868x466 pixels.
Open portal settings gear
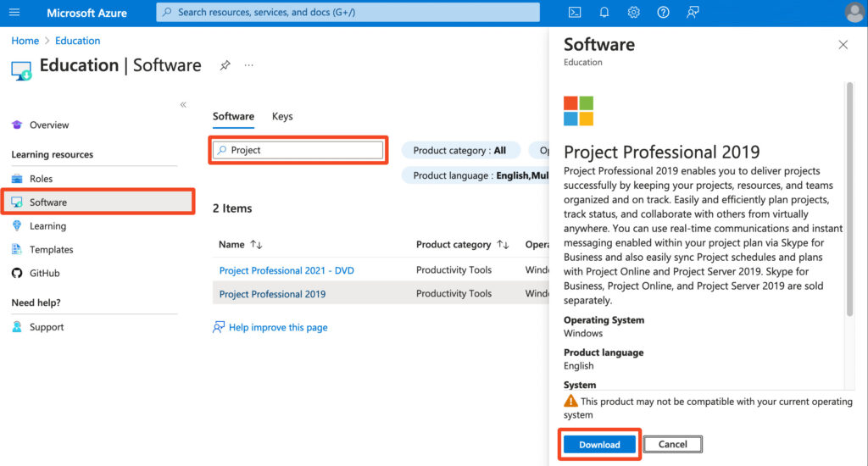coord(633,13)
